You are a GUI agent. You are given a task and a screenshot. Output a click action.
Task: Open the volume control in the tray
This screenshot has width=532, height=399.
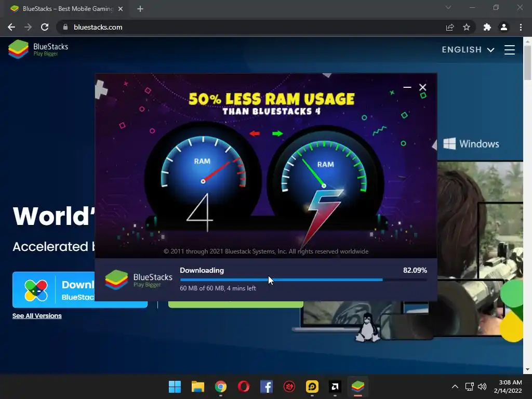pyautogui.click(x=482, y=387)
